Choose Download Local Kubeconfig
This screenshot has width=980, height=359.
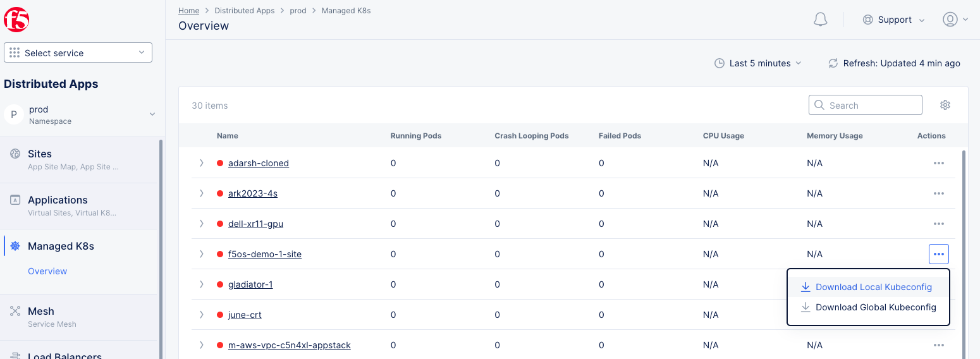point(873,287)
